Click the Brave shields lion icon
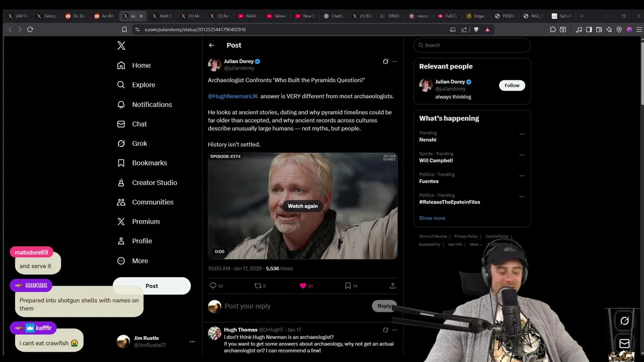The height and width of the screenshot is (362, 644). click(x=476, y=30)
